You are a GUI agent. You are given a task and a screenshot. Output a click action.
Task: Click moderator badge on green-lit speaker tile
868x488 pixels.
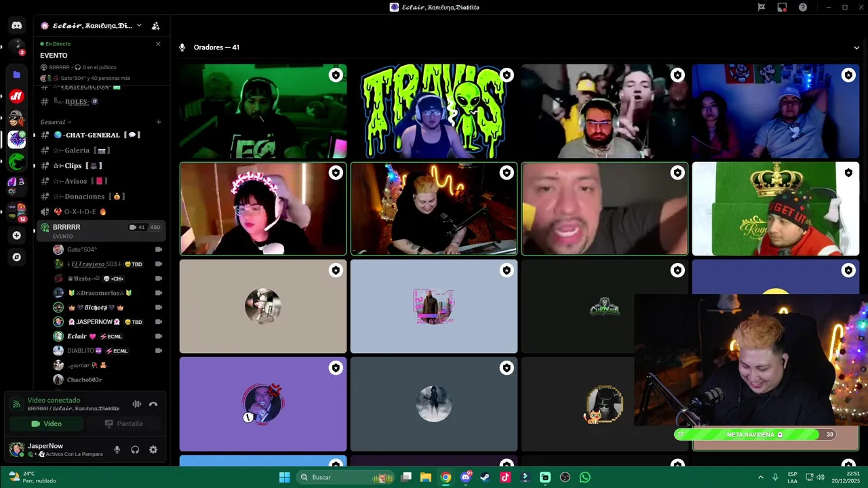pyautogui.click(x=336, y=75)
